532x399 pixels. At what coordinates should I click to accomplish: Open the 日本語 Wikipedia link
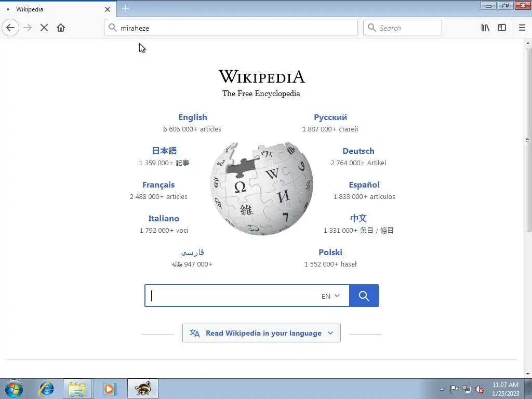click(x=164, y=151)
